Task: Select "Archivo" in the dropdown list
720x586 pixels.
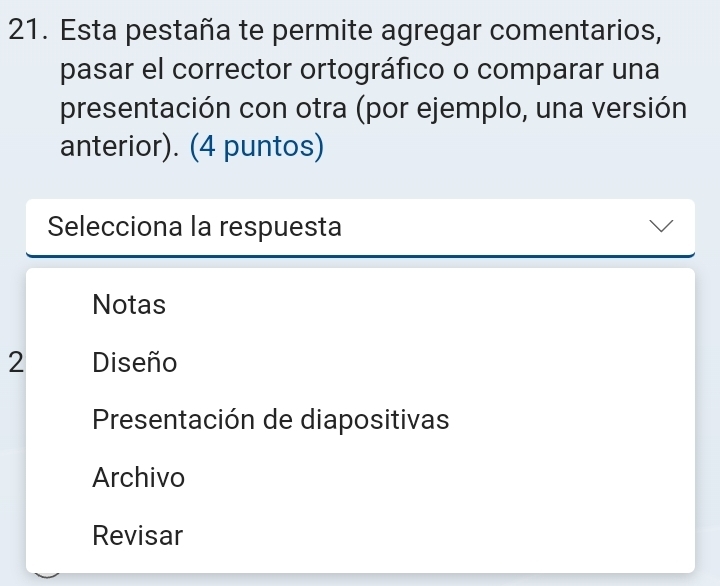Action: [138, 478]
